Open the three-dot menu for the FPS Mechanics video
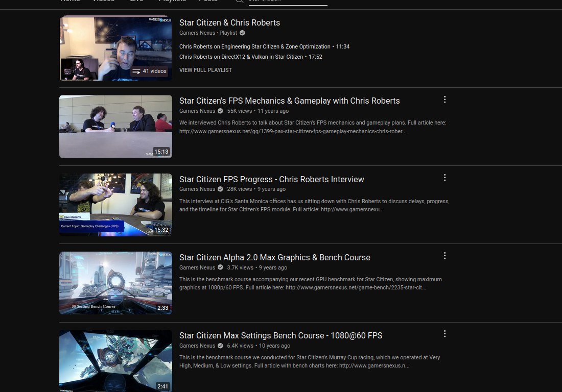This screenshot has height=392, width=562. 445,100
